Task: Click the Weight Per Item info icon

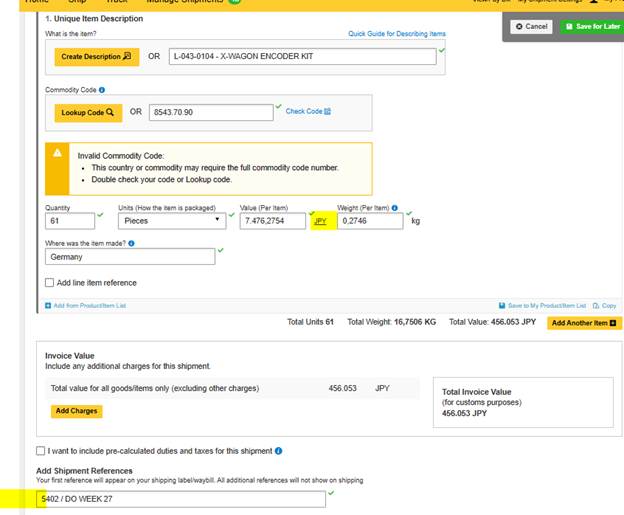Action: coord(394,208)
